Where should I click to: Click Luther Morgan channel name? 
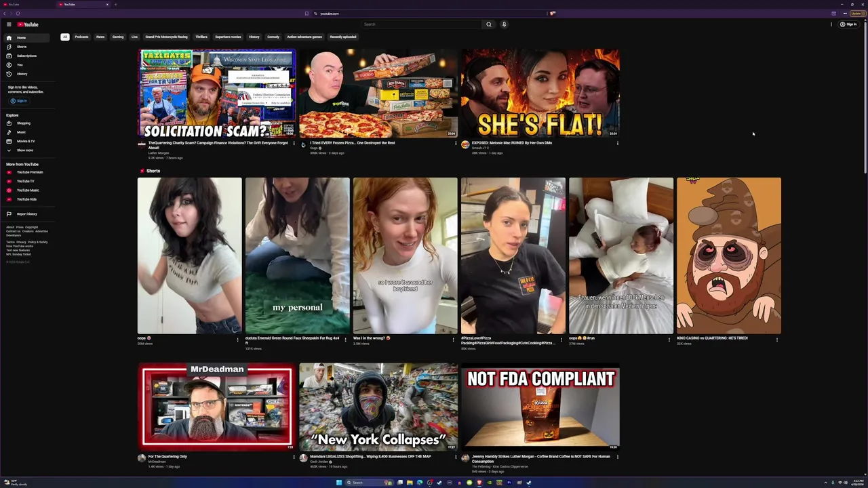pos(158,153)
